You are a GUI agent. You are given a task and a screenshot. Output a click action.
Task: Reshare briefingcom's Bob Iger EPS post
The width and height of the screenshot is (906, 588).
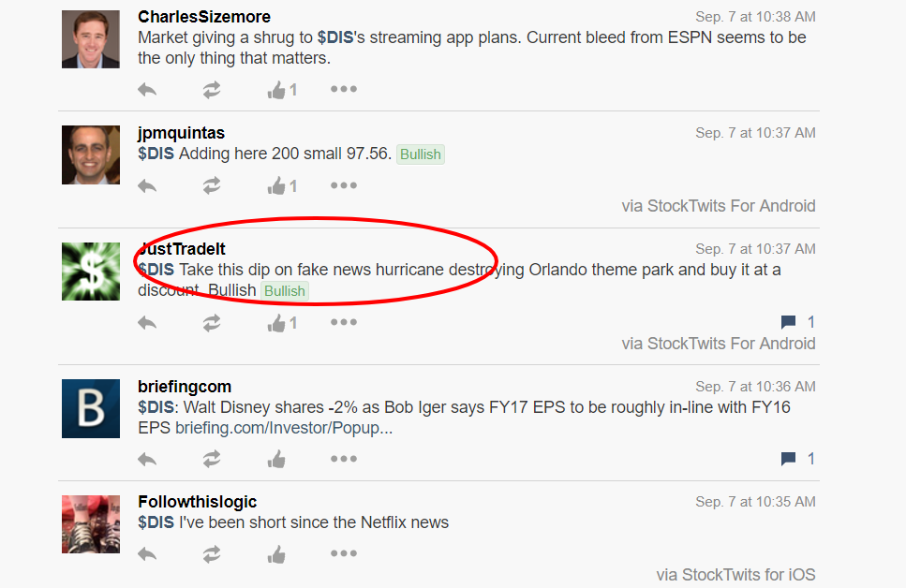coord(212,459)
